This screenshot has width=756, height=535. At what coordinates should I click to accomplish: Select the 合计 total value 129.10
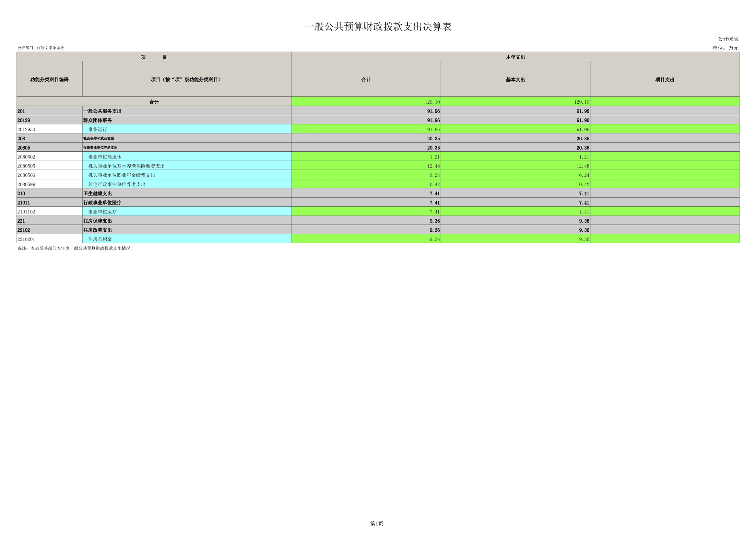(x=432, y=102)
